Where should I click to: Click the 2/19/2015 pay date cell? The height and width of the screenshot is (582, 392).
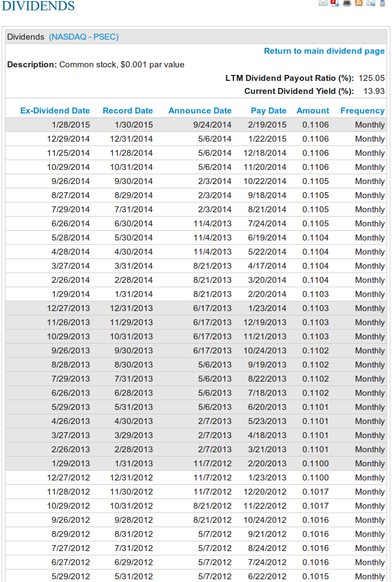click(x=267, y=125)
